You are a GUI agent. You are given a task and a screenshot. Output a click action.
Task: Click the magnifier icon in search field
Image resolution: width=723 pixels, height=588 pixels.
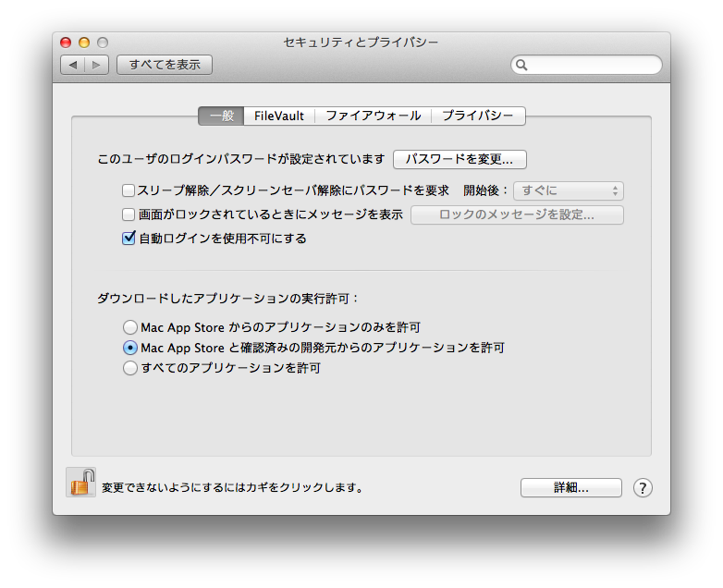pyautogui.click(x=521, y=65)
